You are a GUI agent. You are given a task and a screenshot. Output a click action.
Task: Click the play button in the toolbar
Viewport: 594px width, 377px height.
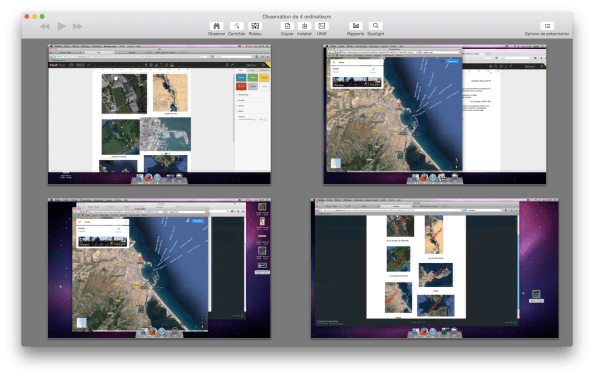pos(61,26)
